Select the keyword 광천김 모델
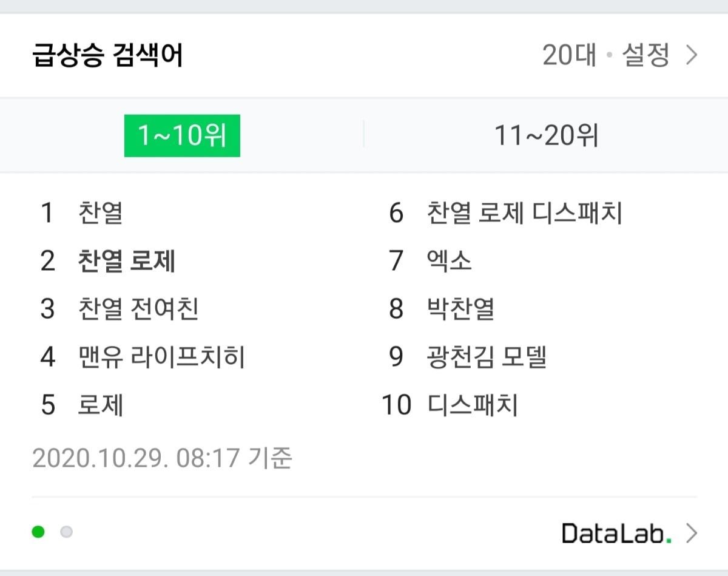 [487, 357]
